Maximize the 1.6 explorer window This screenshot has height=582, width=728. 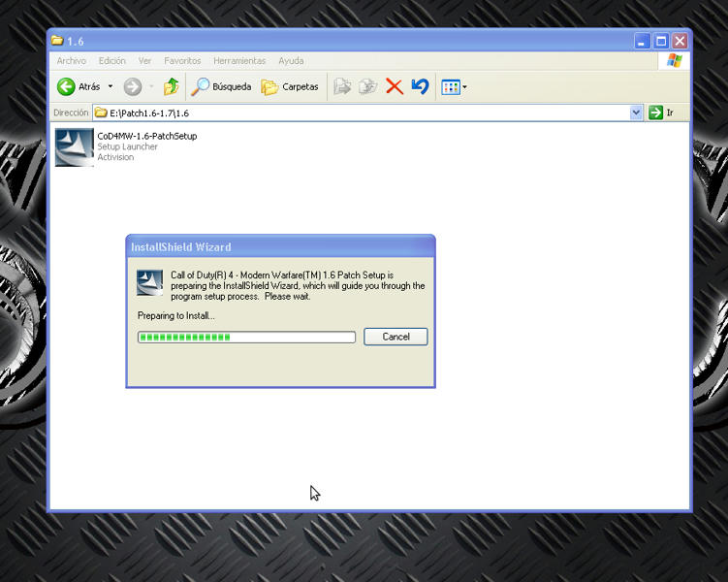click(x=661, y=42)
